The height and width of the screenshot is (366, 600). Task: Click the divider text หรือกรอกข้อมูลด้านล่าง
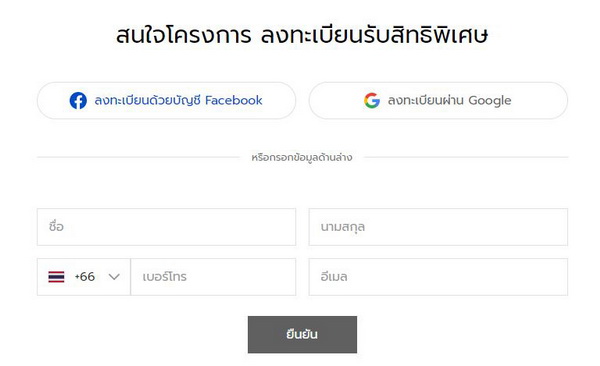point(302,158)
